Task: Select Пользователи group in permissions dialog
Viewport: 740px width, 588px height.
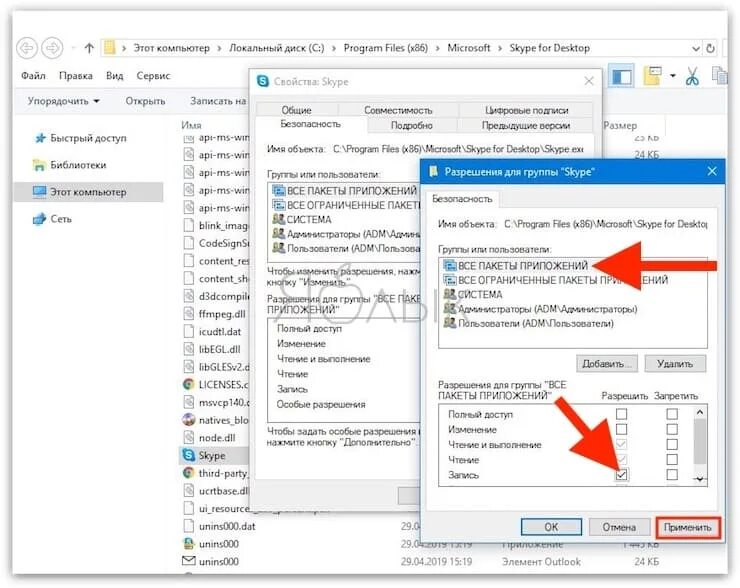Action: 529,324
